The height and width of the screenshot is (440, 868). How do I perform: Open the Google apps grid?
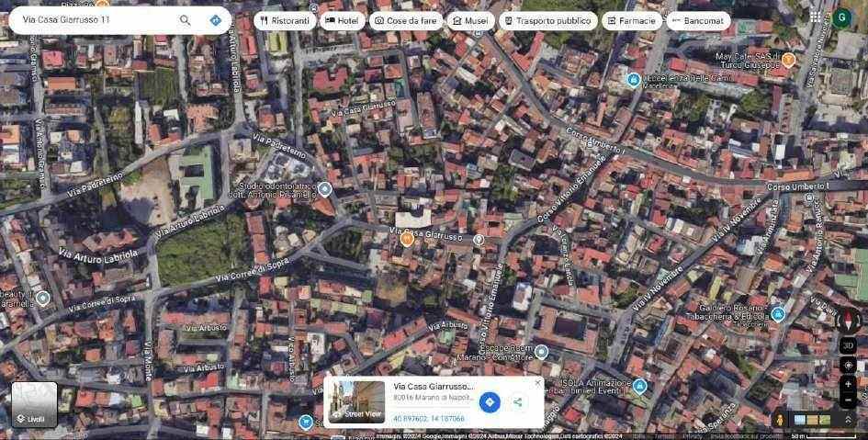coord(816,17)
